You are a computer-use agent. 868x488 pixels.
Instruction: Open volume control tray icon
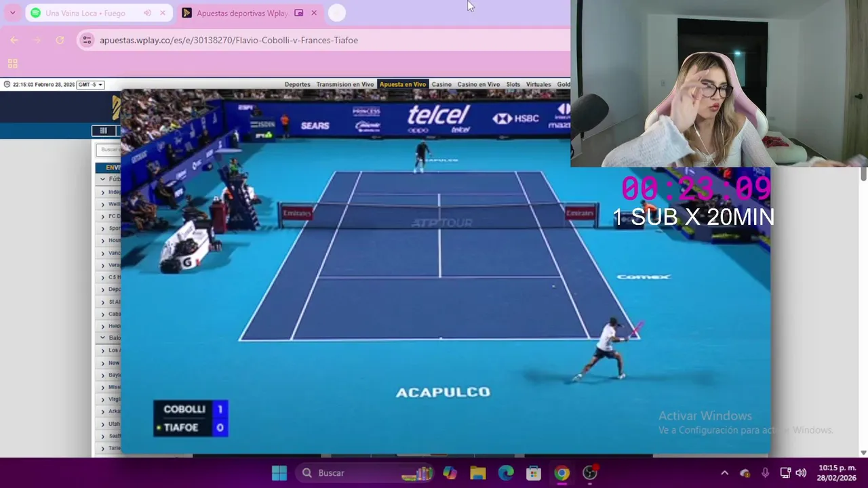[801, 473]
